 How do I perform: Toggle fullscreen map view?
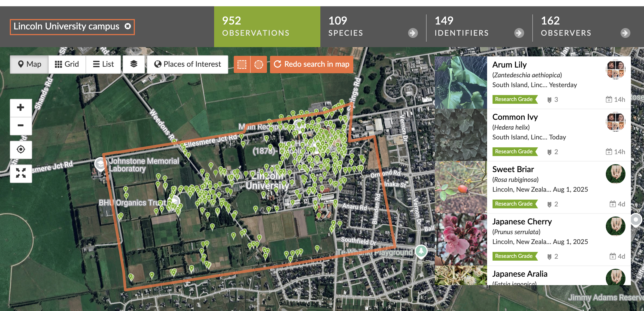pyautogui.click(x=21, y=173)
